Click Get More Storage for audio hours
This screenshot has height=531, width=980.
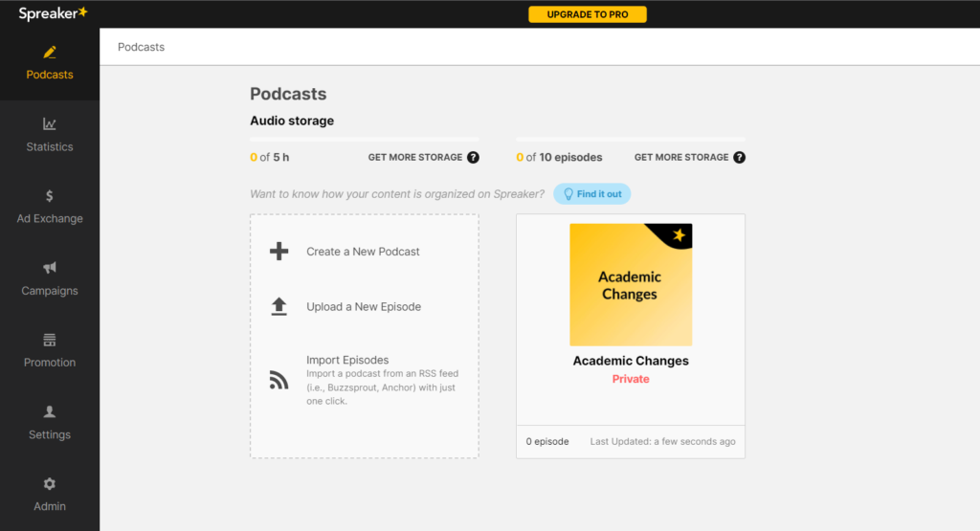pos(415,157)
